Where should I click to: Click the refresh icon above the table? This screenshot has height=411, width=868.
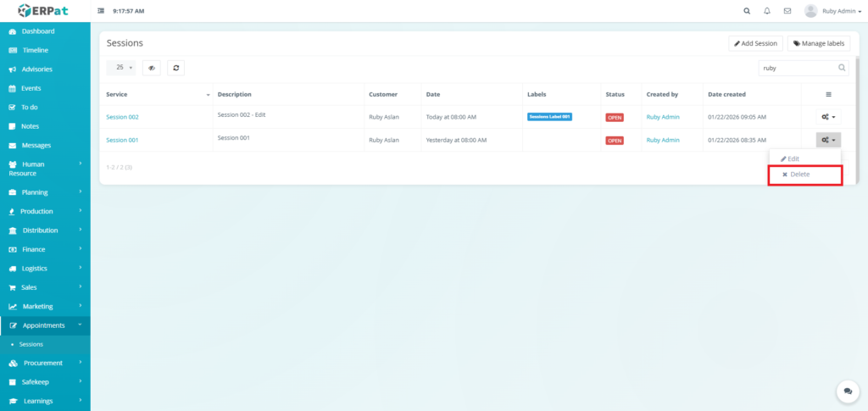coord(175,68)
